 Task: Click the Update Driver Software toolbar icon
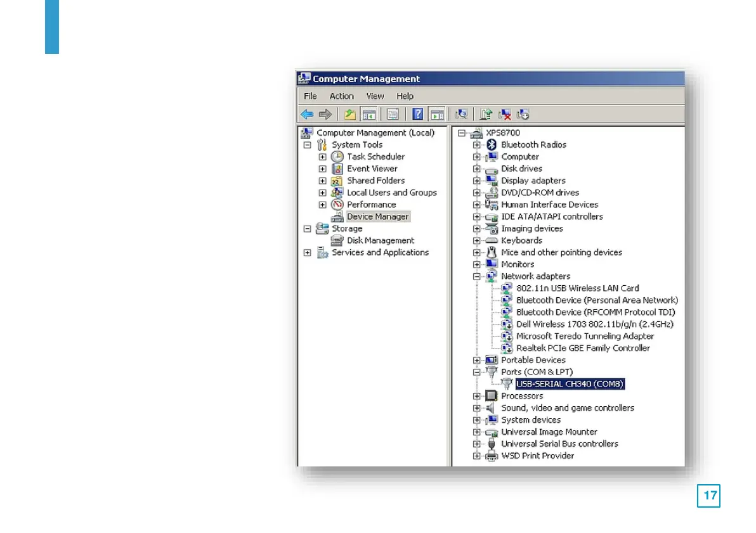[486, 115]
